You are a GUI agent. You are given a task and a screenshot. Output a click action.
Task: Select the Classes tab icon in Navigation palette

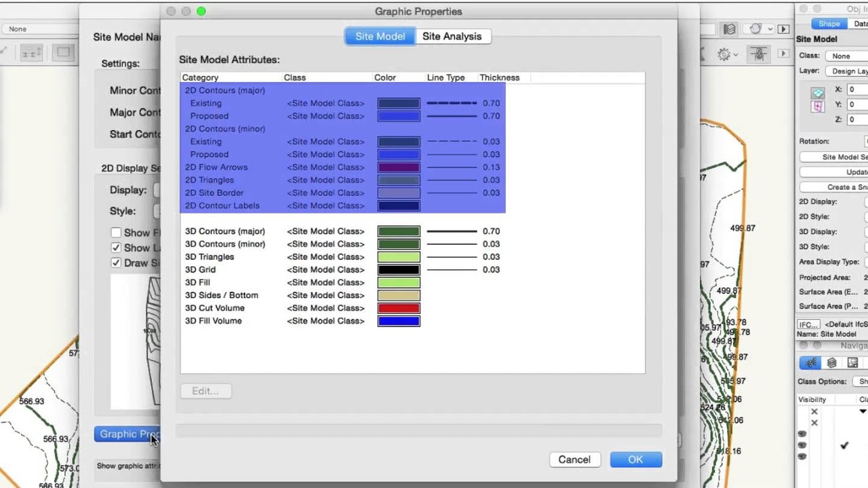tap(811, 363)
